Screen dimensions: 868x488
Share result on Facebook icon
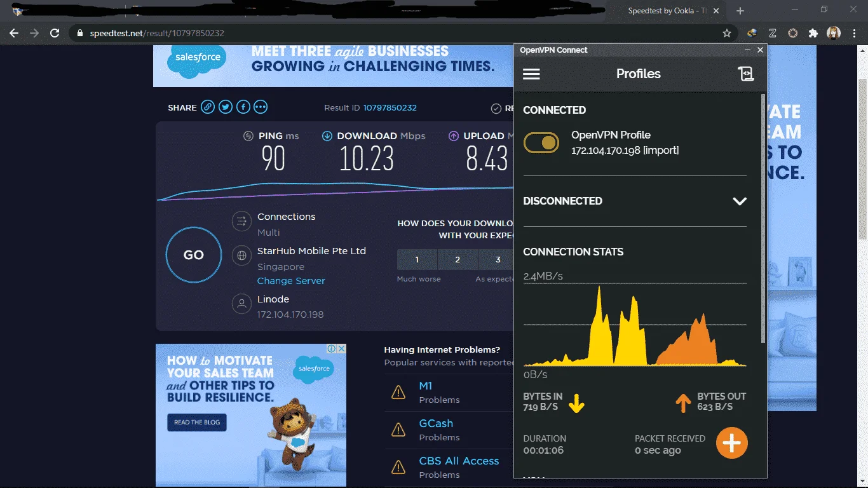243,107
